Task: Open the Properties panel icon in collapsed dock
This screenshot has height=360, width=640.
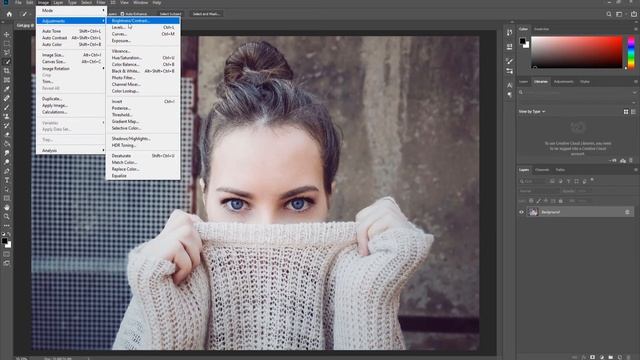Action: click(x=509, y=47)
